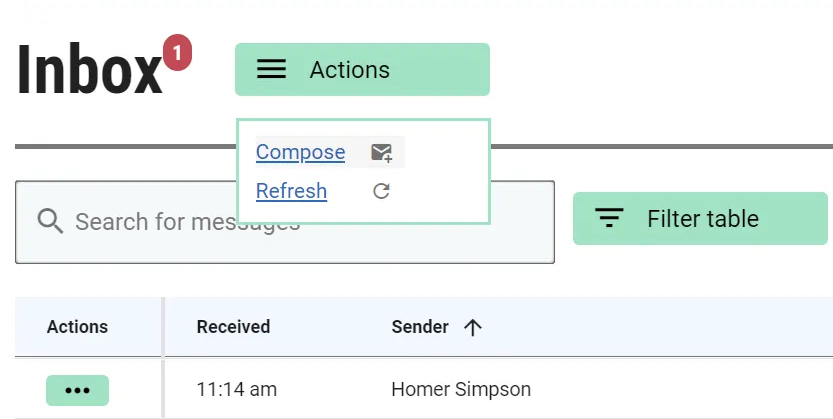Toggle the Sender sort arrow icon
This screenshot has height=419, width=833.
click(x=473, y=327)
